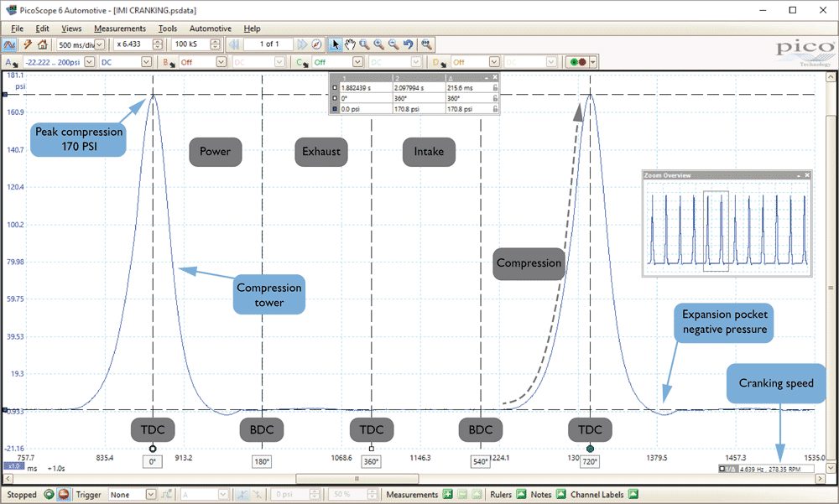Add a measurement with green plus icon
This screenshot has height=504, width=839.
(x=448, y=495)
